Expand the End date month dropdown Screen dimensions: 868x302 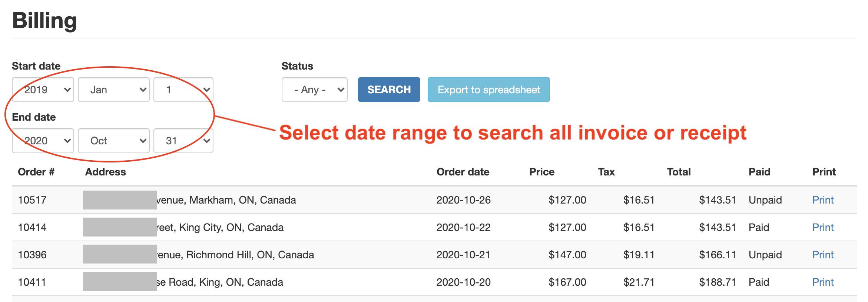113,141
